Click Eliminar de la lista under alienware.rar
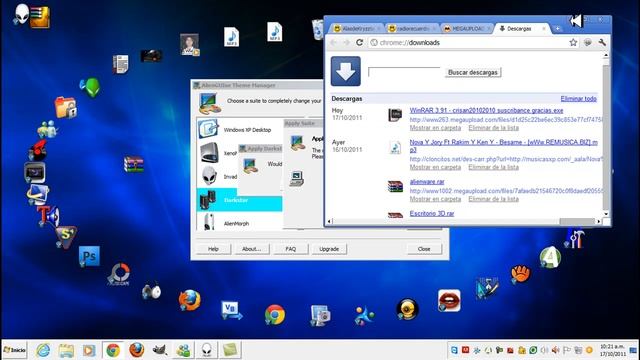 point(493,199)
